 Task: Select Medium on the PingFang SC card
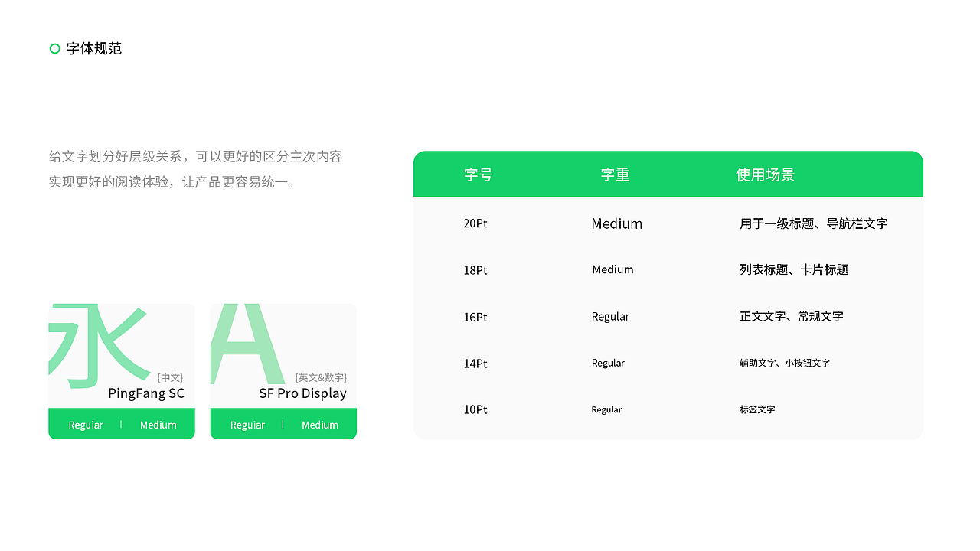158,425
